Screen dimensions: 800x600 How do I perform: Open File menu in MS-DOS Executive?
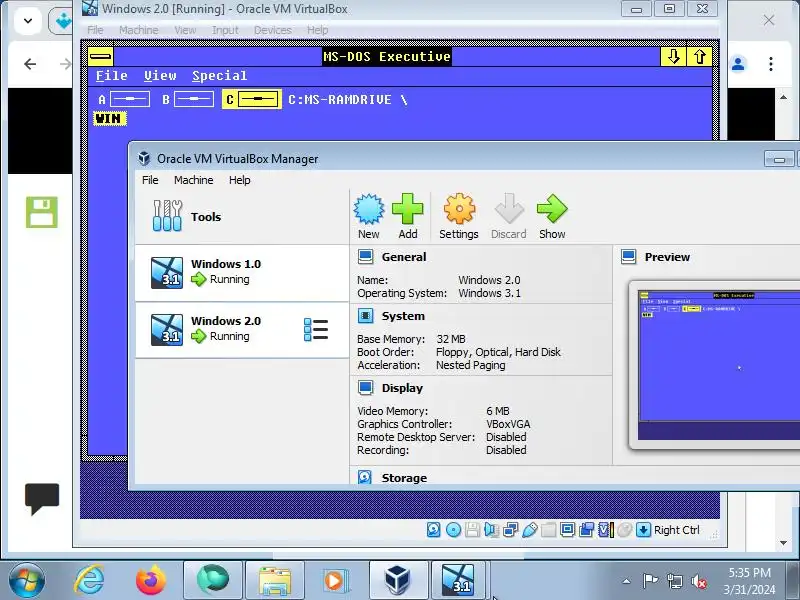(112, 76)
